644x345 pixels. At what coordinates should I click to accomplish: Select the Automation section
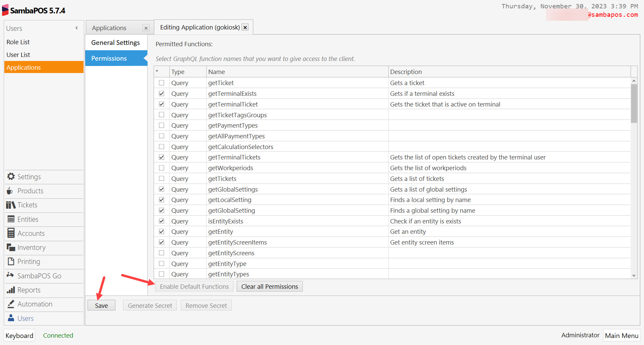pyautogui.click(x=35, y=304)
